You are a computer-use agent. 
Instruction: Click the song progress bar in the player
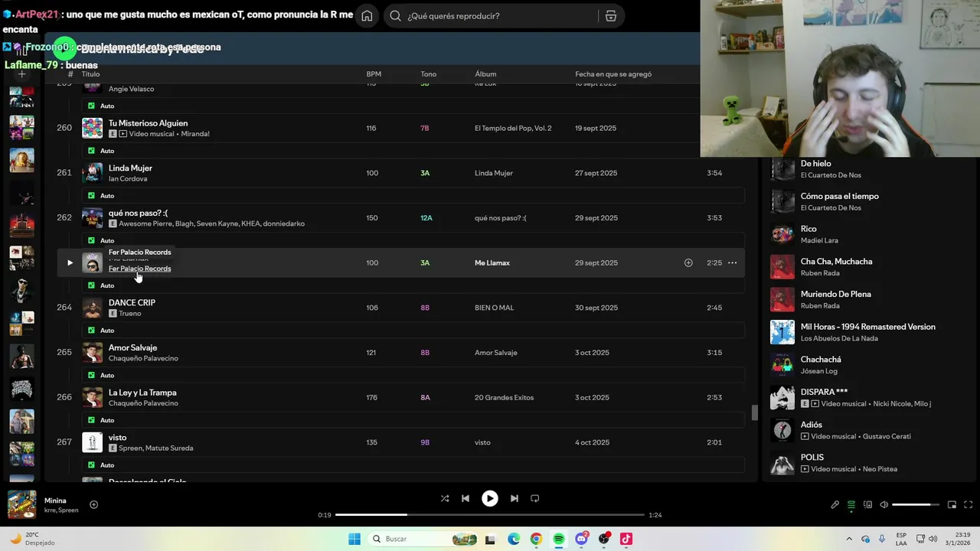(489, 515)
